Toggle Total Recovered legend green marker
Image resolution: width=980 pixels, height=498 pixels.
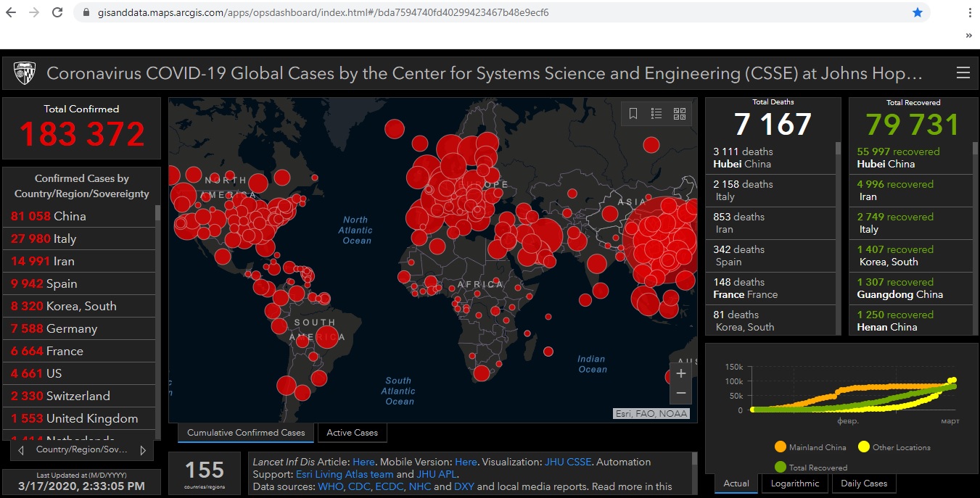[x=781, y=468]
